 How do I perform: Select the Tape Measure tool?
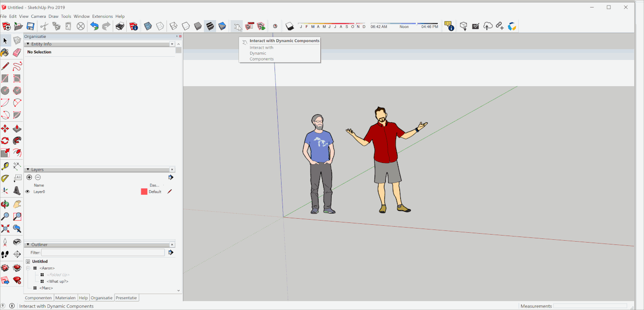(6, 165)
